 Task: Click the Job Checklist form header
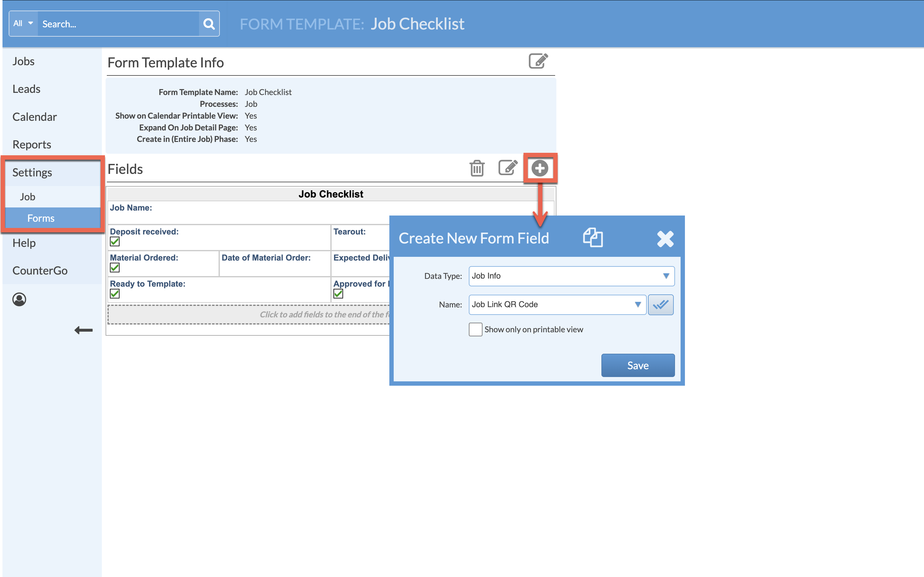(330, 194)
